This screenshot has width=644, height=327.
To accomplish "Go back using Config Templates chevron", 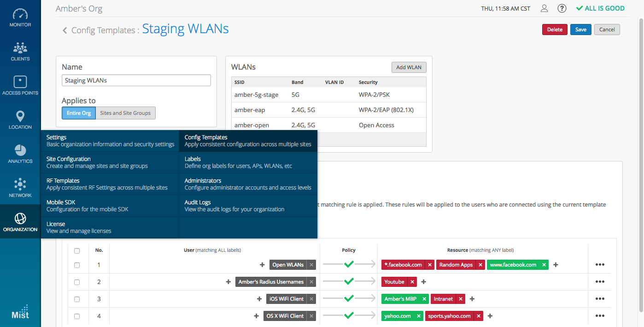I will coord(65,30).
